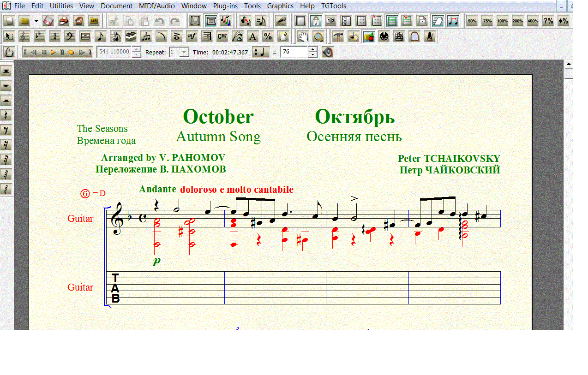Click the quarter rest palette button
This screenshot has height=375, width=588.
coord(6,115)
